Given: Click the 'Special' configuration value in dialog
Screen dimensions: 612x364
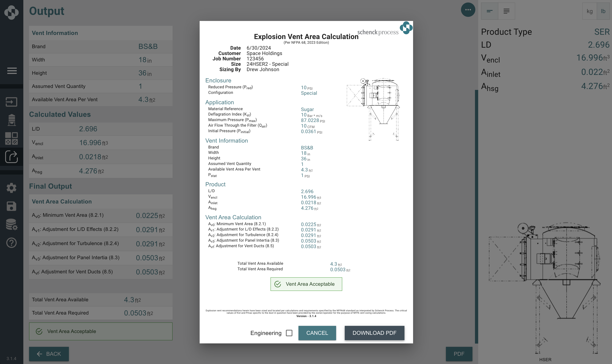Looking at the screenshot, I should (309, 93).
